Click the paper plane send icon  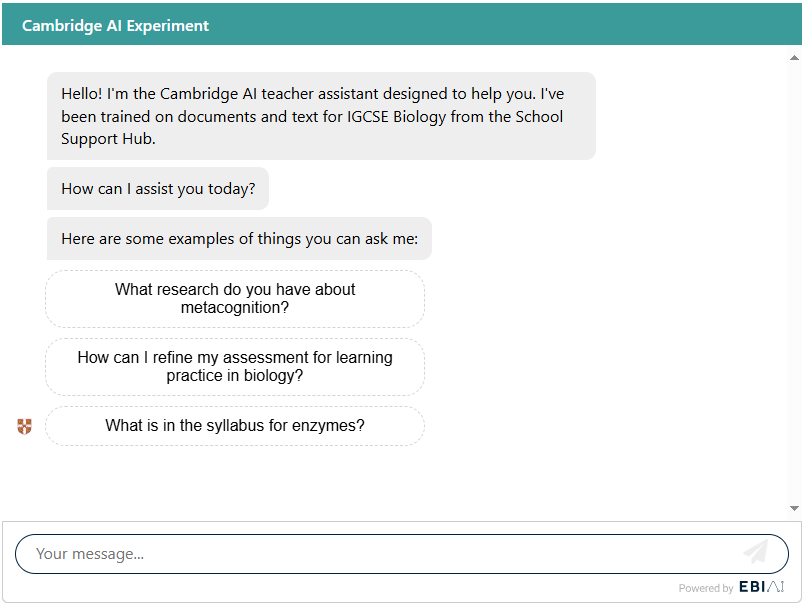[756, 552]
